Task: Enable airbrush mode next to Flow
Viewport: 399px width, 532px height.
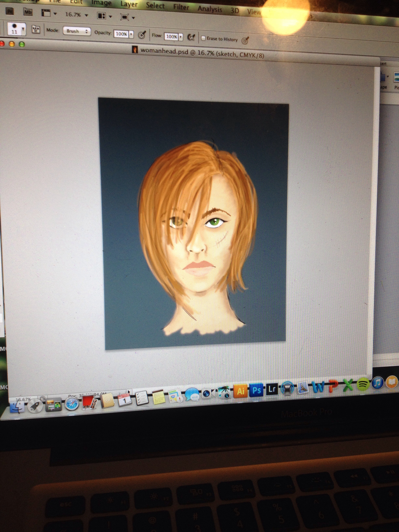Action: [x=191, y=37]
